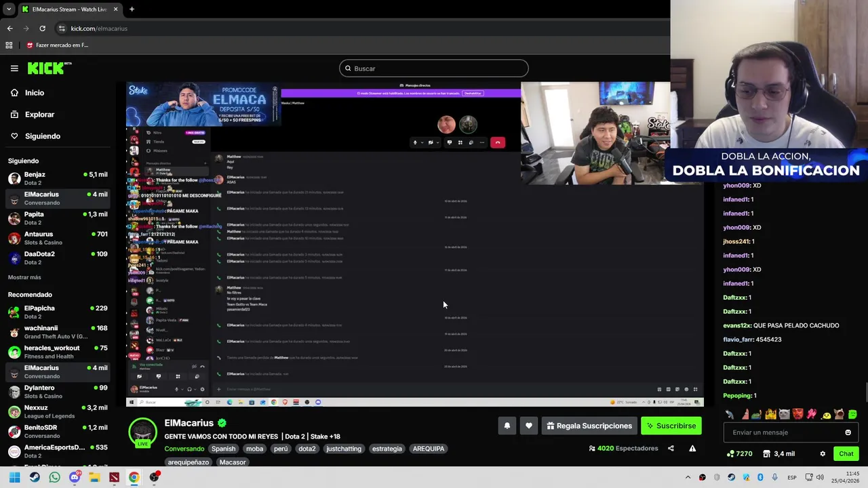868x488 pixels.
Task: Click the chat scrollbar thumb
Action: coord(866,392)
